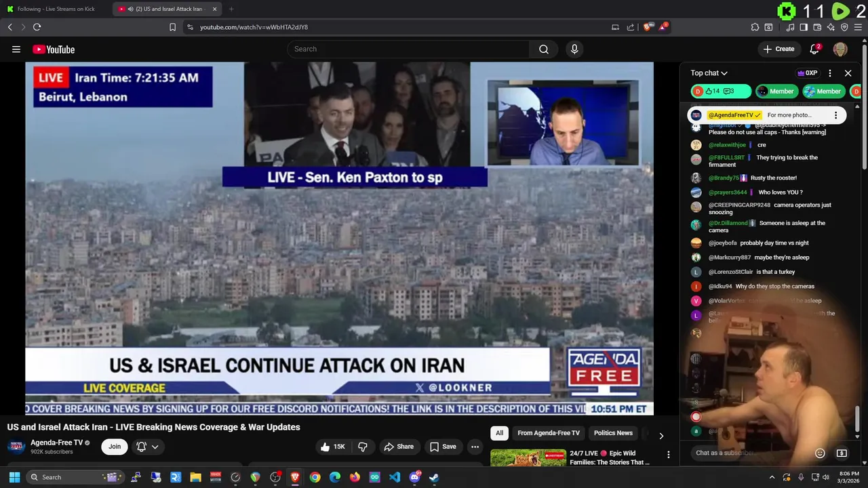Focus the browser address bar URL

point(254,27)
